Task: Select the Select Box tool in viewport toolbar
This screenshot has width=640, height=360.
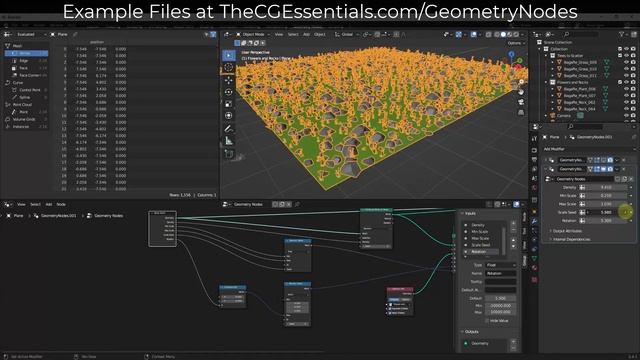Action: (229, 56)
